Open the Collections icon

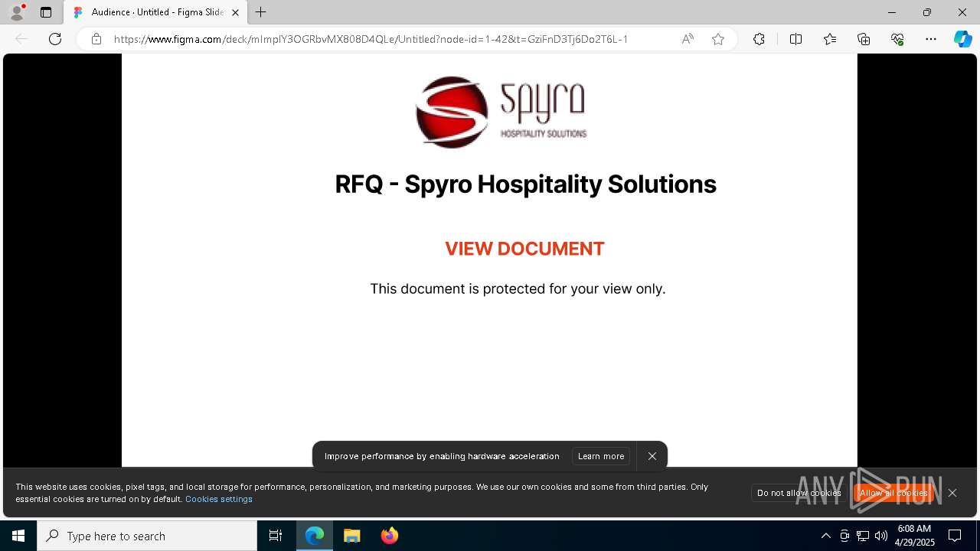pyautogui.click(x=864, y=39)
